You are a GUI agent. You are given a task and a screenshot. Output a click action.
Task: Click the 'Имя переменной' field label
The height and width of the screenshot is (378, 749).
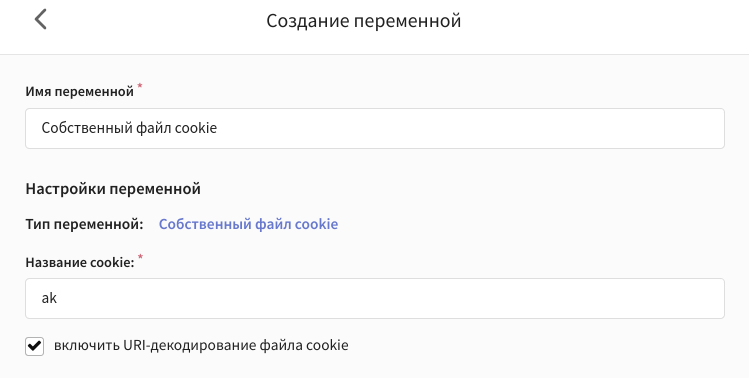pos(79,91)
